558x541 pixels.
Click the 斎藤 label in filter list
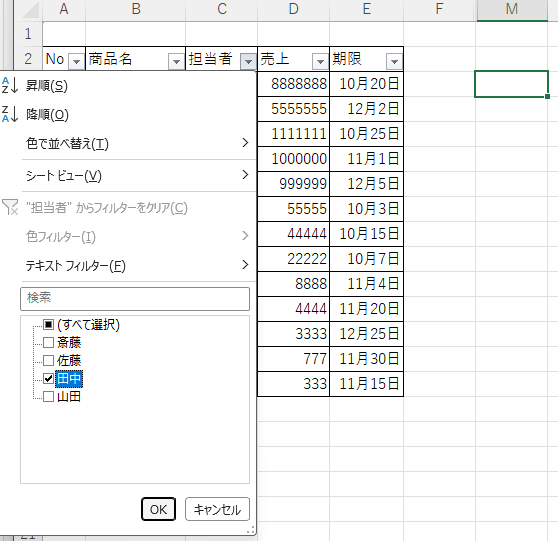69,342
